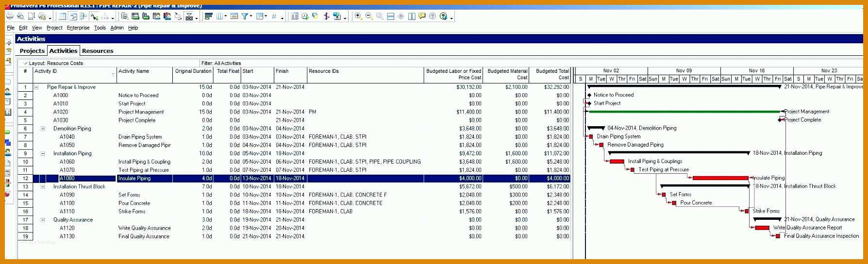868x264 pixels.
Task: Sort by Activity ID column header
Action: [75, 75]
